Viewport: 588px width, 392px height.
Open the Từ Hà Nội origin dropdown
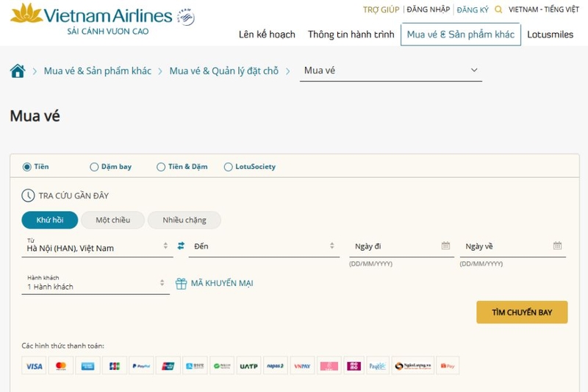click(98, 246)
